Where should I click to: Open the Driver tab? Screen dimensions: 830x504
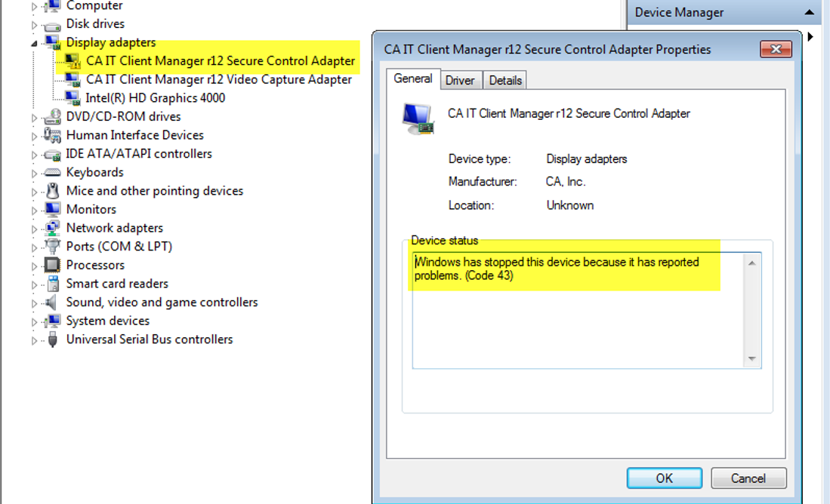[460, 81]
